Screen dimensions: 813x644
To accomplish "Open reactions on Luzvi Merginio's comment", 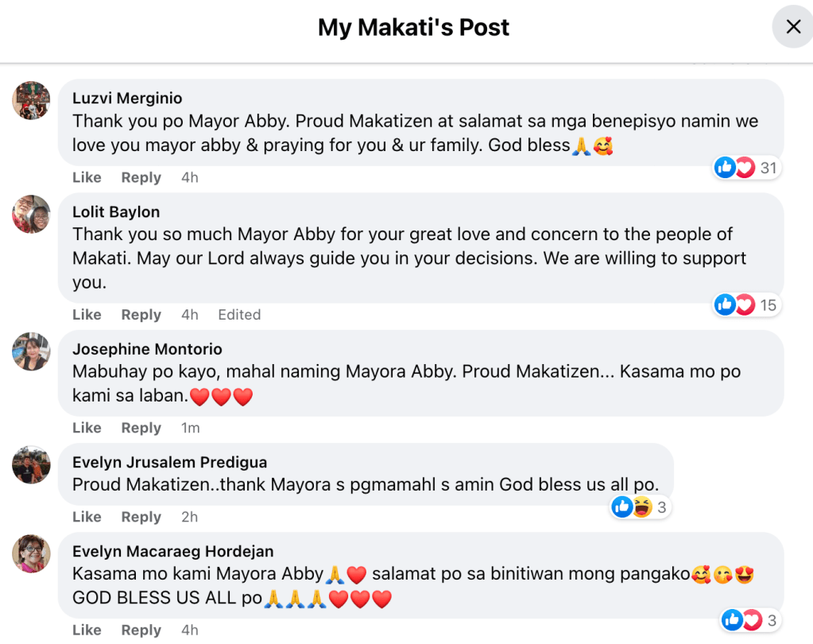I will [747, 168].
